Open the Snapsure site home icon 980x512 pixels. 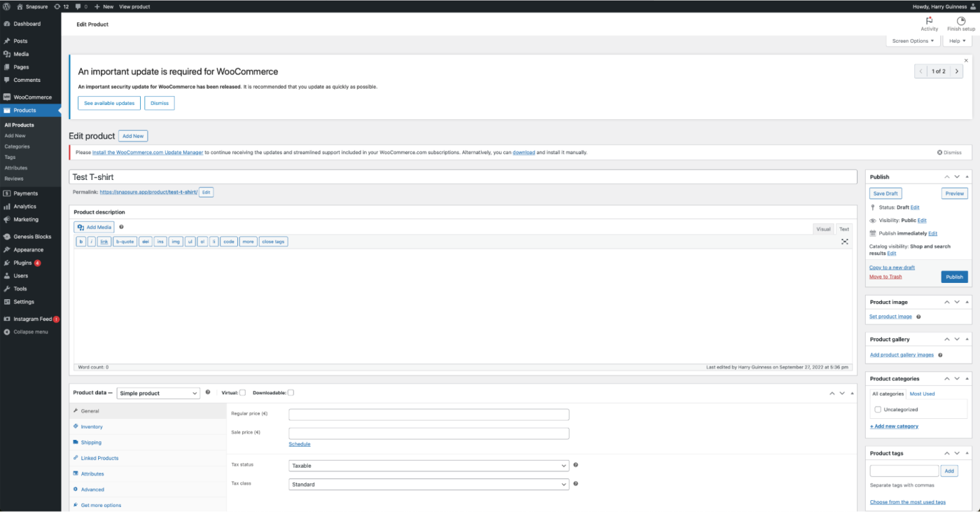tap(20, 6)
